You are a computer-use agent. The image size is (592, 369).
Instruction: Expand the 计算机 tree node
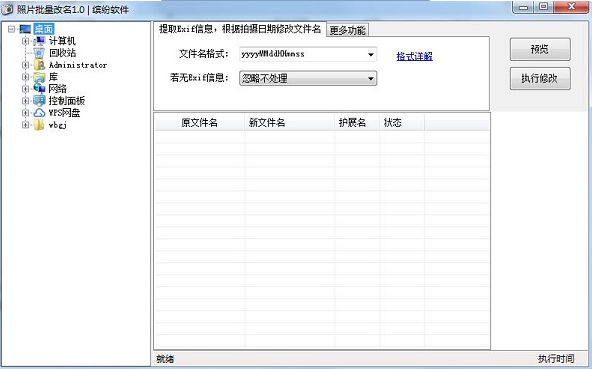pyautogui.click(x=25, y=41)
